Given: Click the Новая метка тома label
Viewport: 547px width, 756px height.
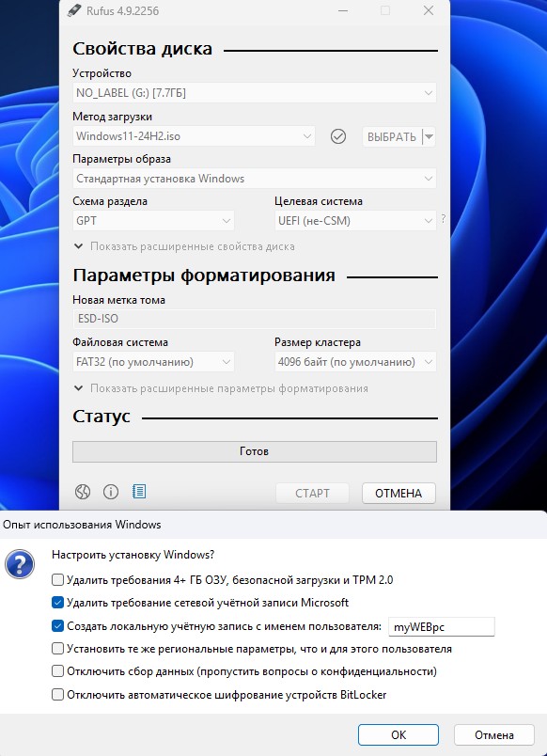Looking at the screenshot, I should (119, 300).
